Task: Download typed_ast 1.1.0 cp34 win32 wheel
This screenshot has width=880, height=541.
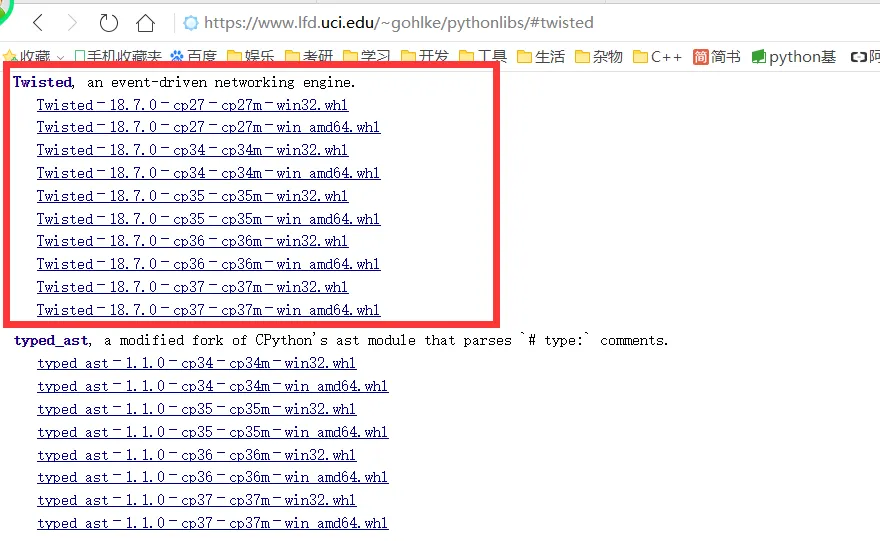Action: pyautogui.click(x=196, y=364)
